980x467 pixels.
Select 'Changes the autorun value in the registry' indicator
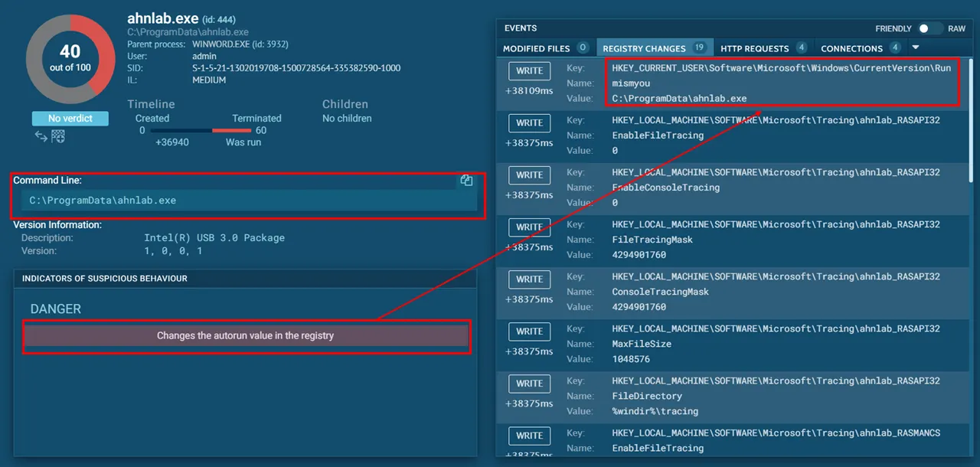pyautogui.click(x=246, y=335)
